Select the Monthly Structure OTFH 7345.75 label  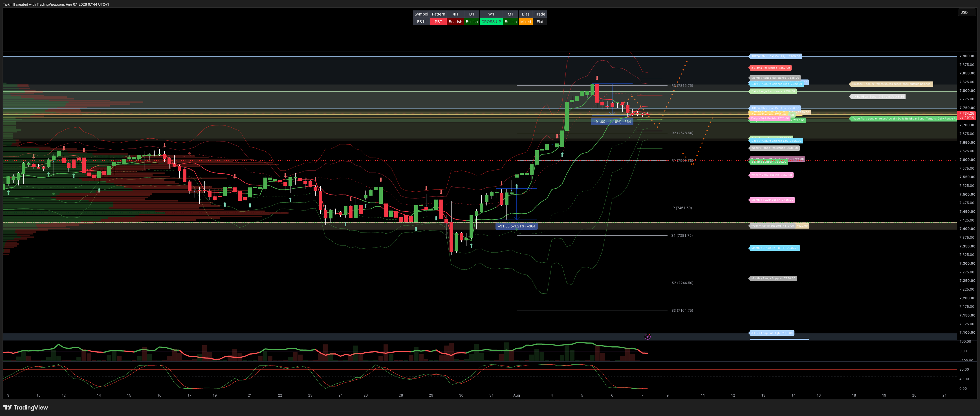(775, 248)
